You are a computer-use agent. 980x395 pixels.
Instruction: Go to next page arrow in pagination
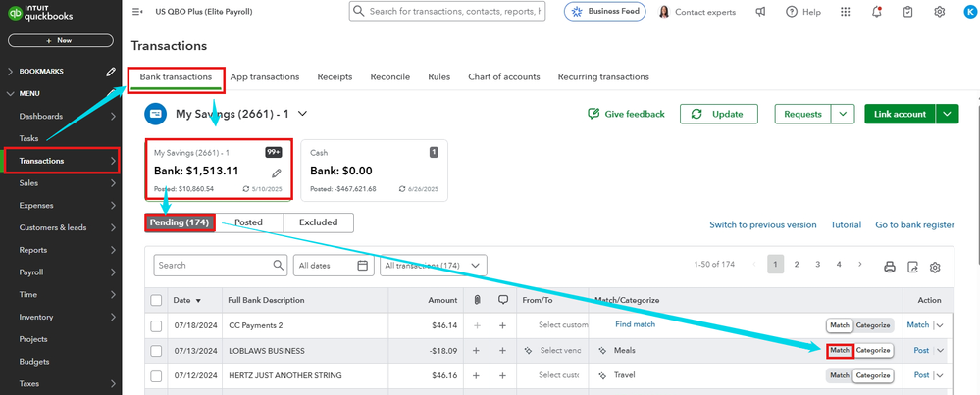coord(860,265)
